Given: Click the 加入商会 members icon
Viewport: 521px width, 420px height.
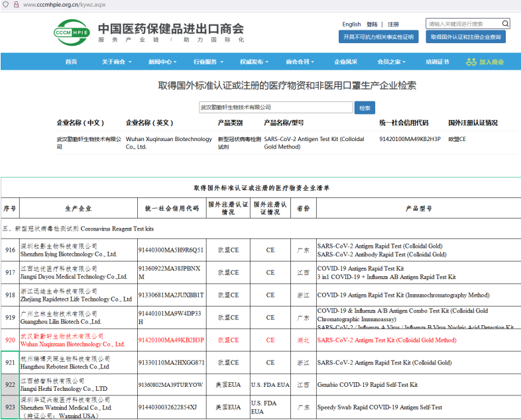Looking at the screenshot, I should point(471,62).
